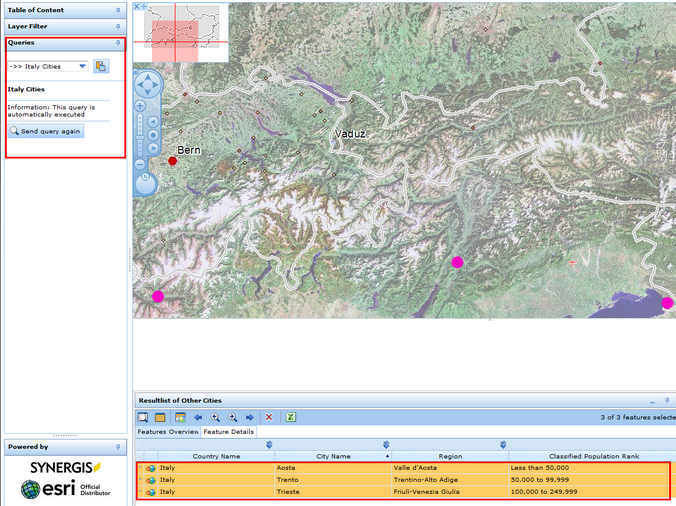This screenshot has width=676, height=506.
Task: Click the magenta Trieste point on the map
Action: (667, 303)
